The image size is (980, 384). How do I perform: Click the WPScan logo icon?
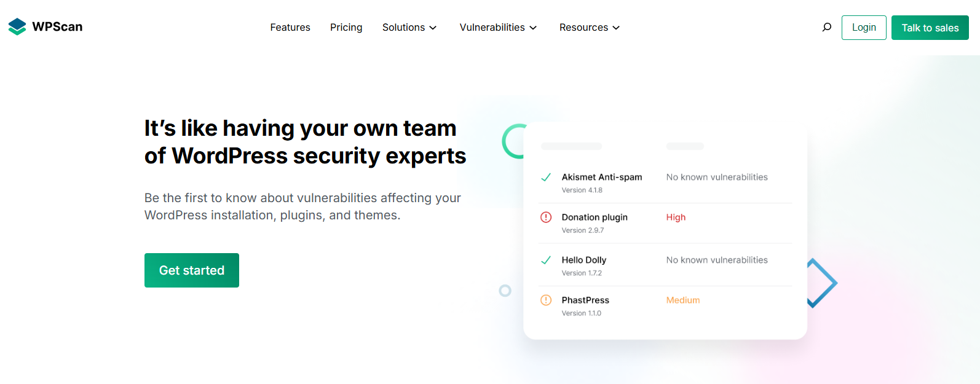click(x=17, y=26)
